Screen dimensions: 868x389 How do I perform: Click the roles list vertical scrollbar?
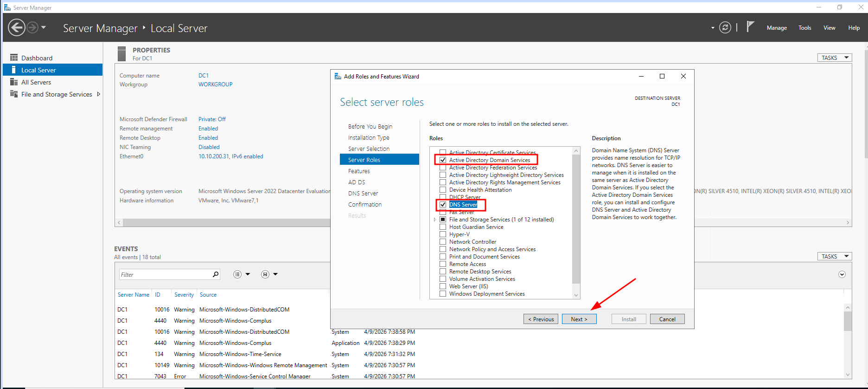pos(576,218)
